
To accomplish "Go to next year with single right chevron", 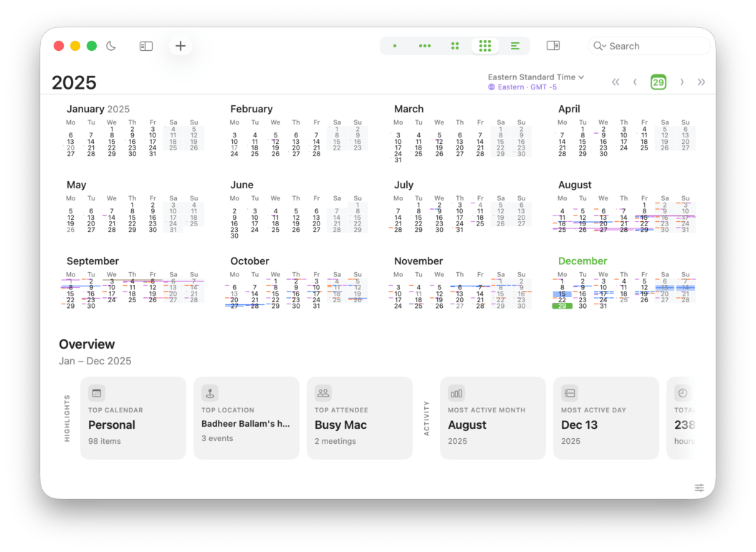I will [681, 82].
